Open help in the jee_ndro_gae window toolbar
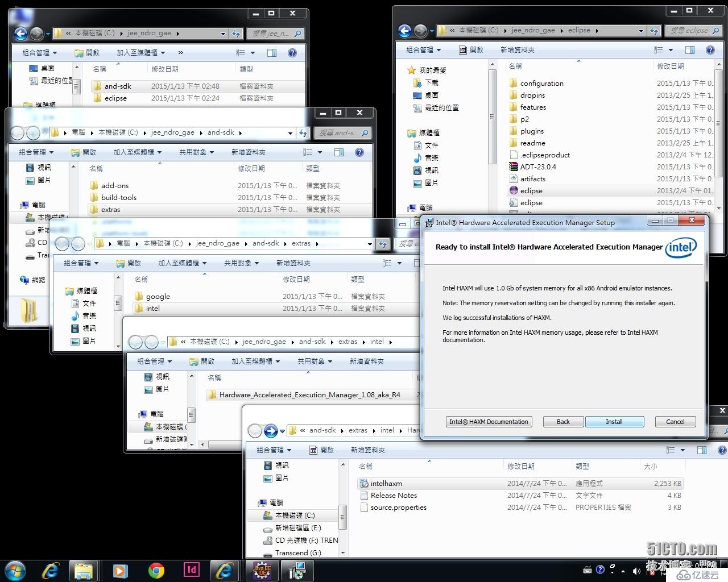Image resolution: width=728 pixels, height=582 pixels. click(x=292, y=53)
